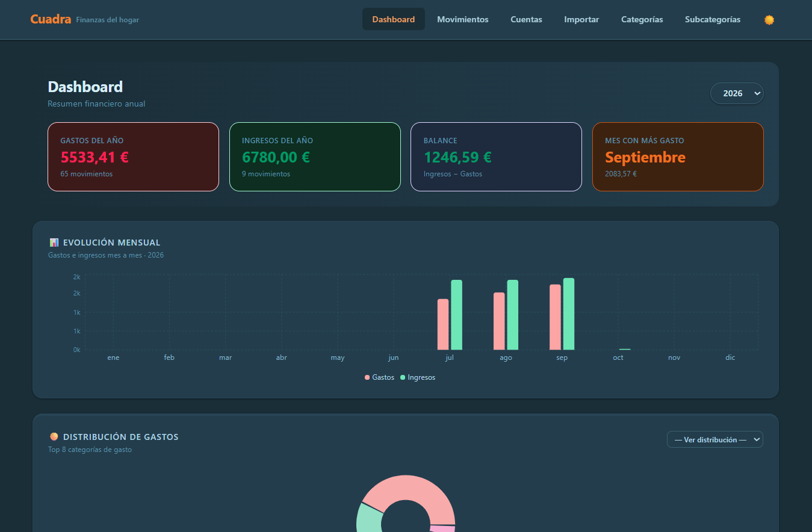This screenshot has height=532, width=812.
Task: Open the Dashboard tab
Action: pyautogui.click(x=394, y=19)
